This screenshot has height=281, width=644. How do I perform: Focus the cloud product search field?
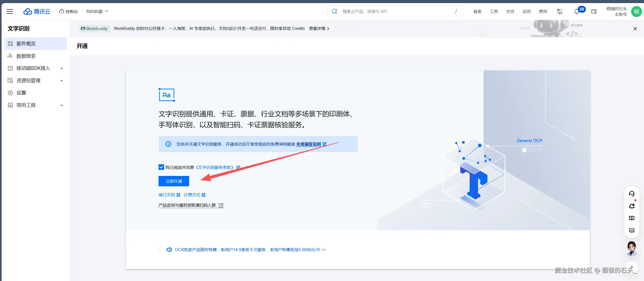[x=395, y=11]
